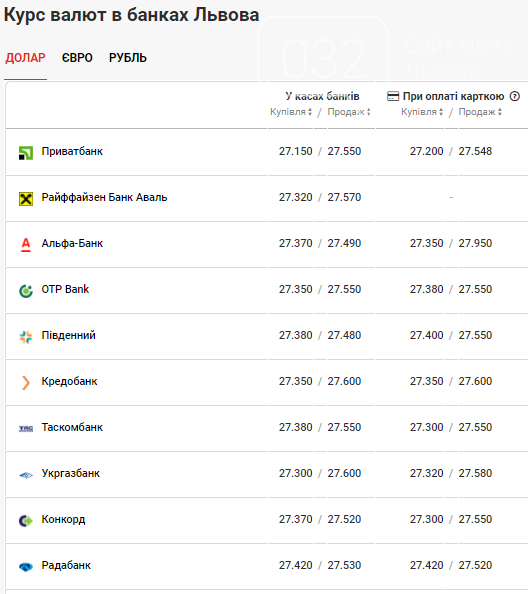The width and height of the screenshot is (528, 594).
Task: Open the help question mark next to При оплаті карткою
Action: [514, 96]
